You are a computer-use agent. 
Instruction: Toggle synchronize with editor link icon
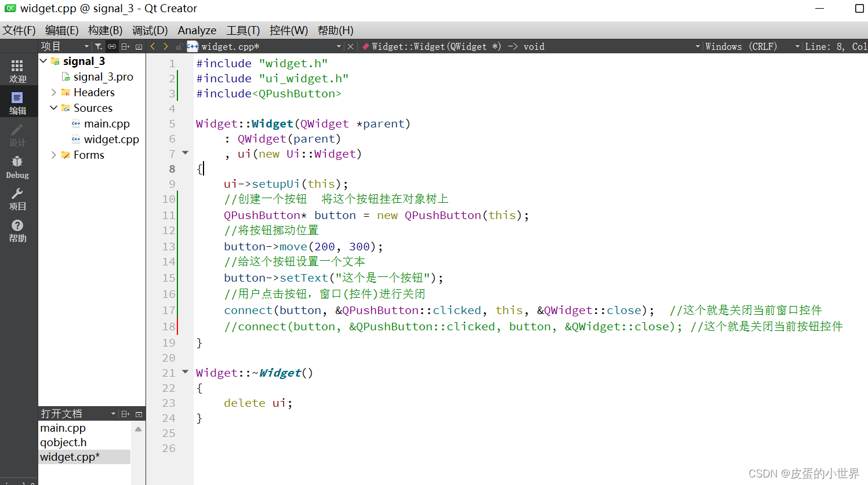pos(112,46)
